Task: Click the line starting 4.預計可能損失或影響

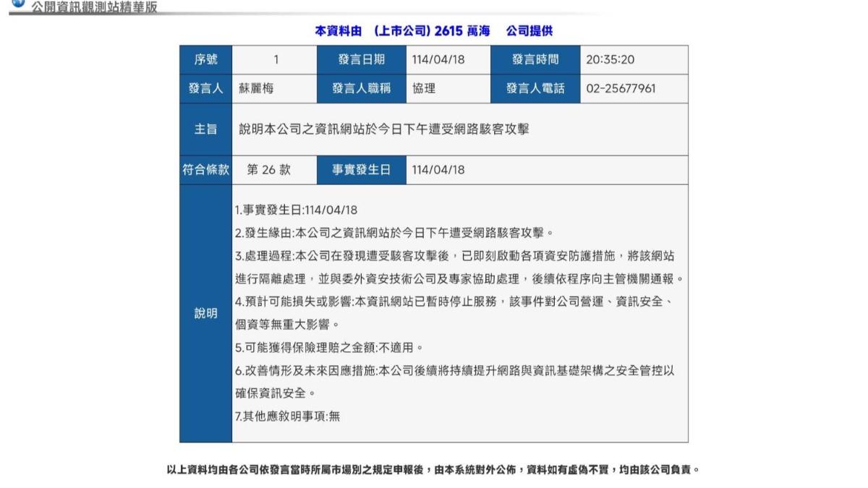Action: (x=455, y=301)
